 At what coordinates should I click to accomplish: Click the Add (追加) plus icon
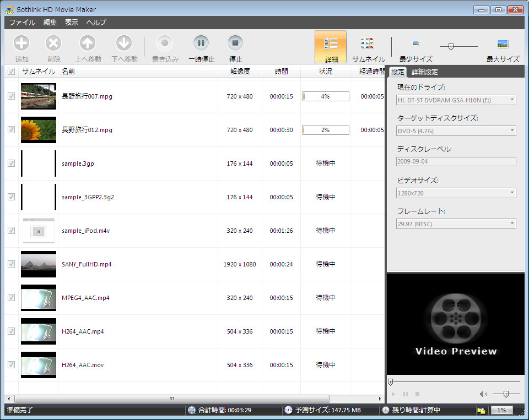(x=21, y=43)
